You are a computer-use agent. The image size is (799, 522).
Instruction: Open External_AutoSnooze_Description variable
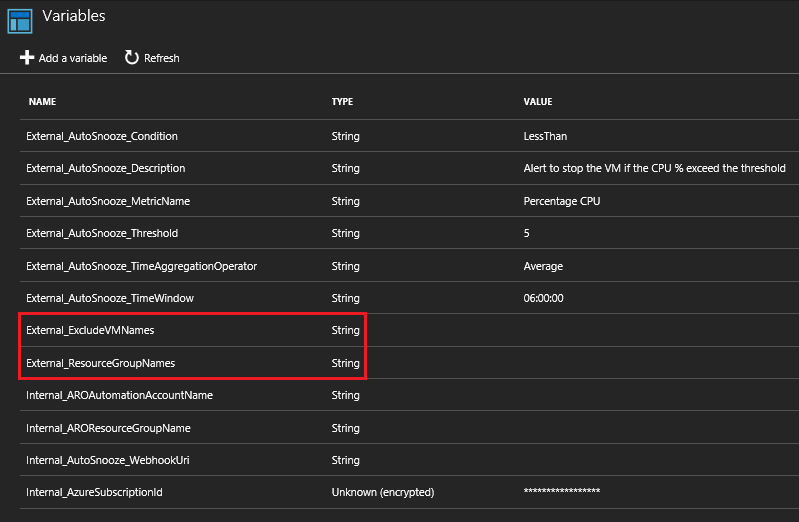pos(105,168)
